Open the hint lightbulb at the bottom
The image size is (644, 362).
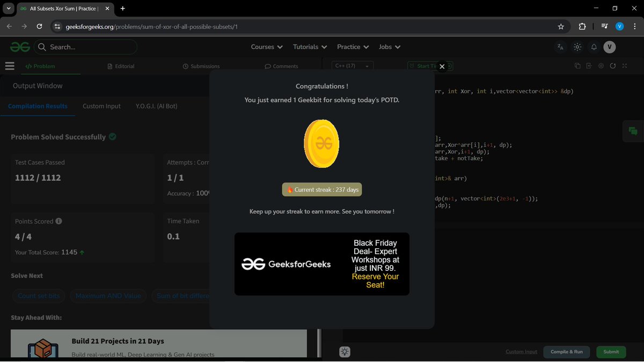coord(344,351)
